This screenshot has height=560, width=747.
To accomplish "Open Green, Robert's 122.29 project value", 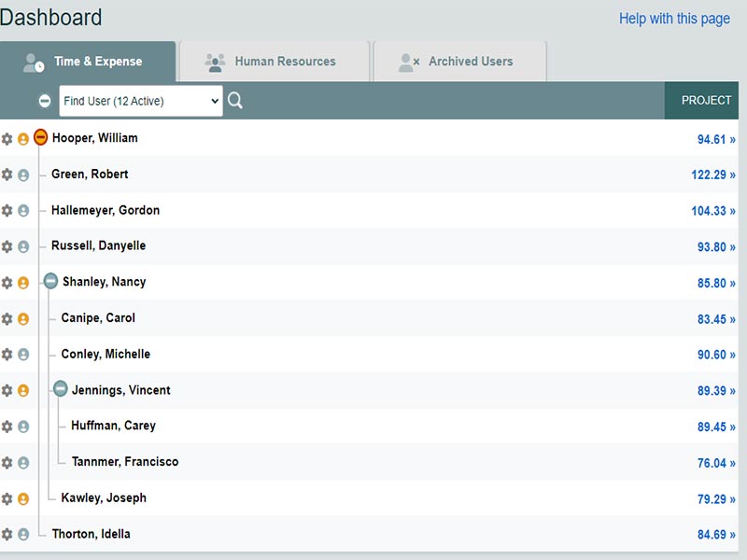I will (713, 175).
